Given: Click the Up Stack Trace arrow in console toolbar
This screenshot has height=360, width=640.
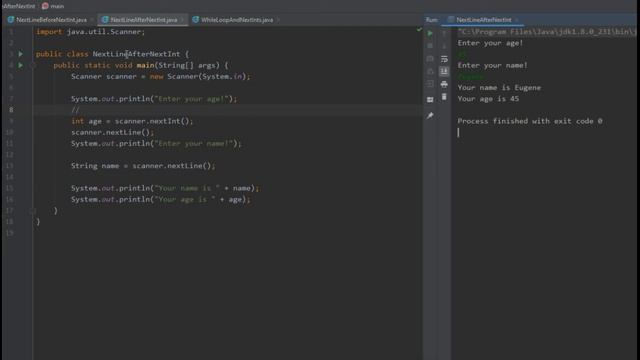Looking at the screenshot, I should 444,34.
